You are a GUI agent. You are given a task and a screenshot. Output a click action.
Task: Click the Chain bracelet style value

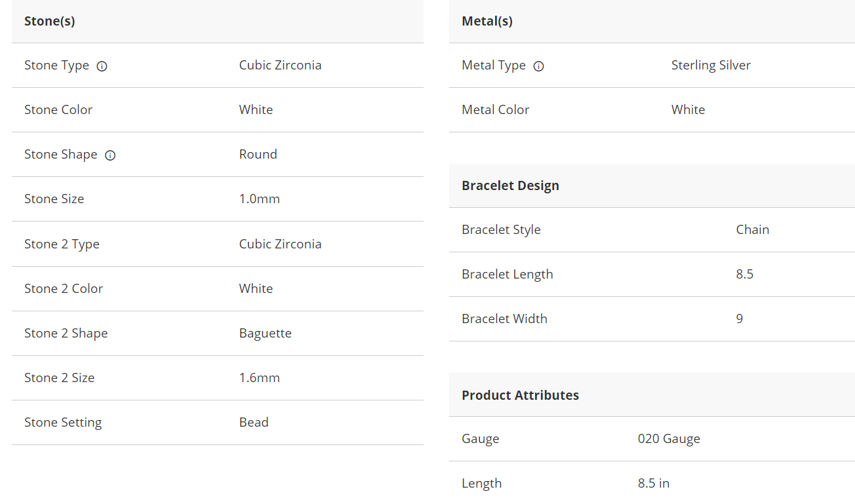click(x=752, y=229)
